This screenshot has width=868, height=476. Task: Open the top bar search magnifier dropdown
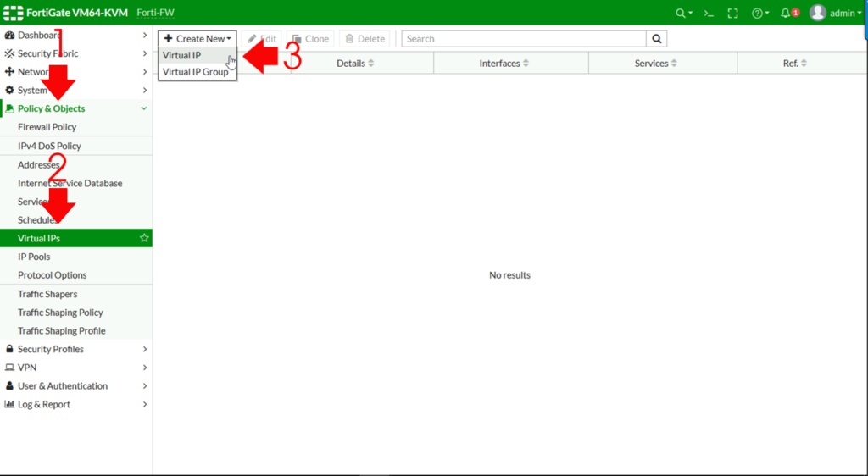click(x=682, y=13)
